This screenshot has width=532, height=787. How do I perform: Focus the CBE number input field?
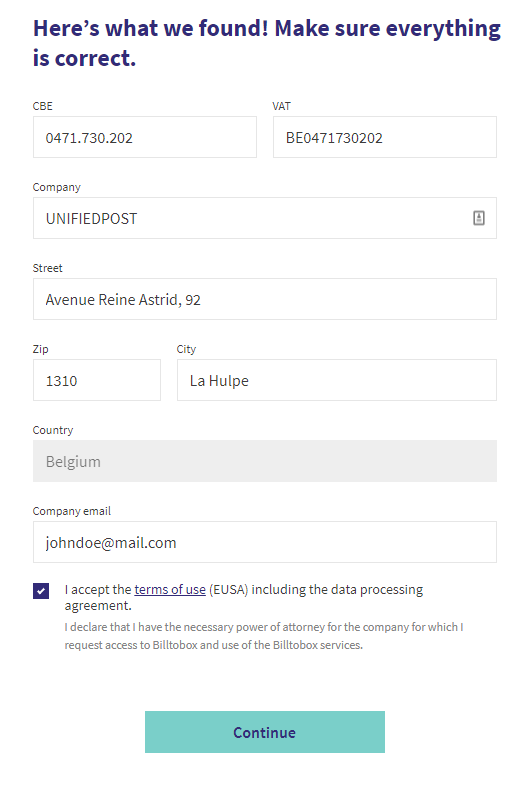point(145,137)
